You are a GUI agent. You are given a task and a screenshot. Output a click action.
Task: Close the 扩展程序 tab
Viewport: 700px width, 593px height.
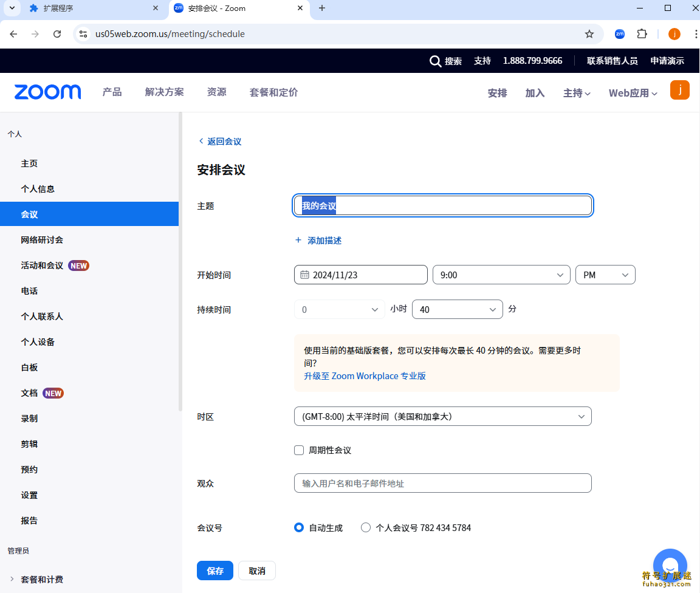pyautogui.click(x=156, y=8)
